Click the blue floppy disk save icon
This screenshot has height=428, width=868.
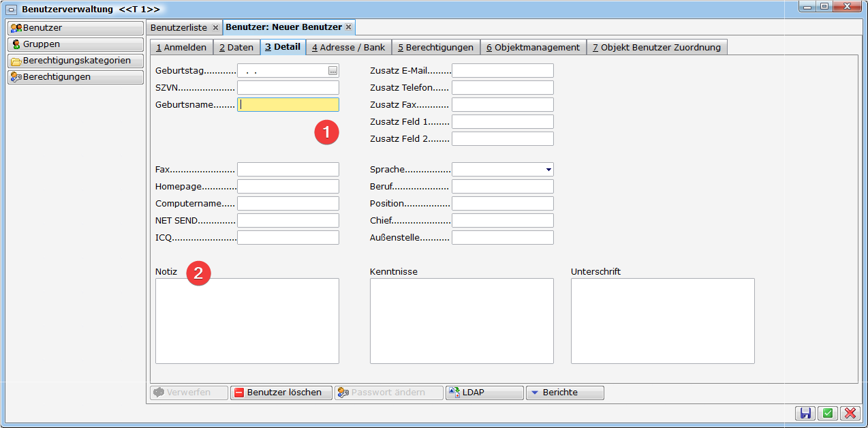click(805, 413)
